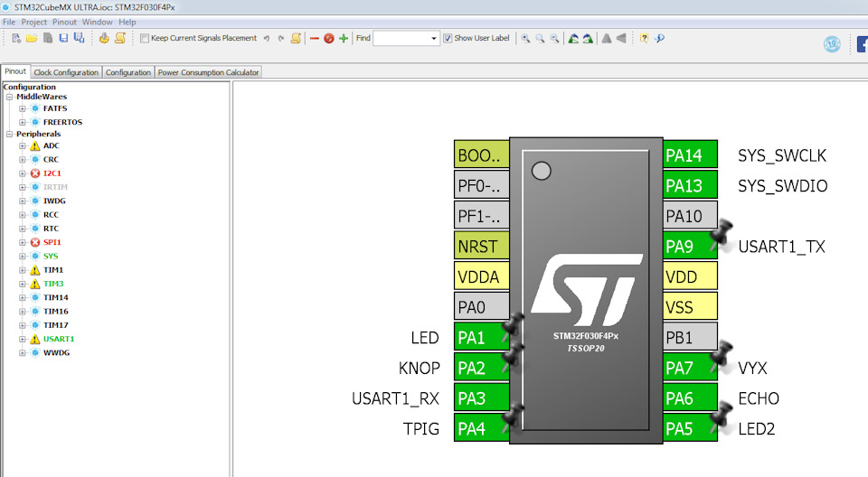868x477 pixels.
Task: Click the Generate Code gear icon
Action: pyautogui.click(x=103, y=38)
